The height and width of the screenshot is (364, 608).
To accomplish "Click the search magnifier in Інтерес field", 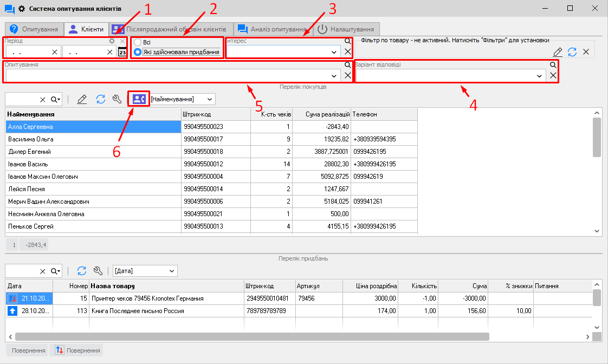I will 348,41.
